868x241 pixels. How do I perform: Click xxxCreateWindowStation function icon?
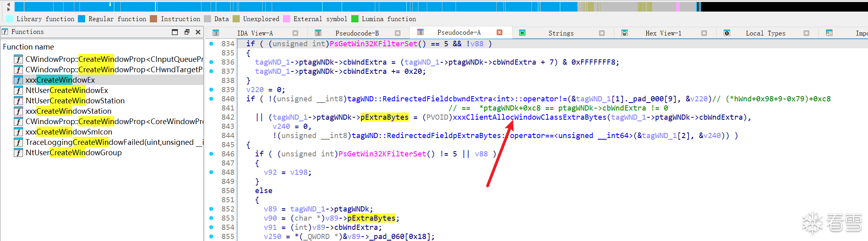tap(18, 111)
